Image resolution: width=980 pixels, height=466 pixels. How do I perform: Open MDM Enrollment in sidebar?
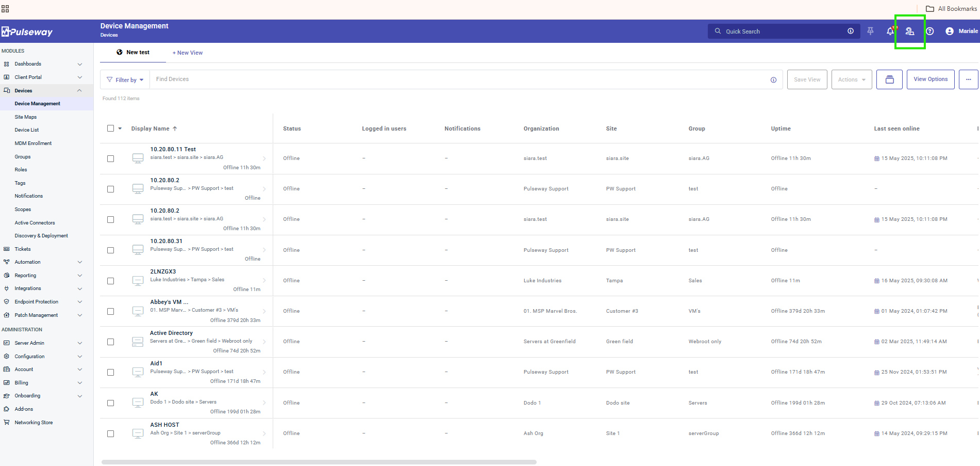[33, 143]
